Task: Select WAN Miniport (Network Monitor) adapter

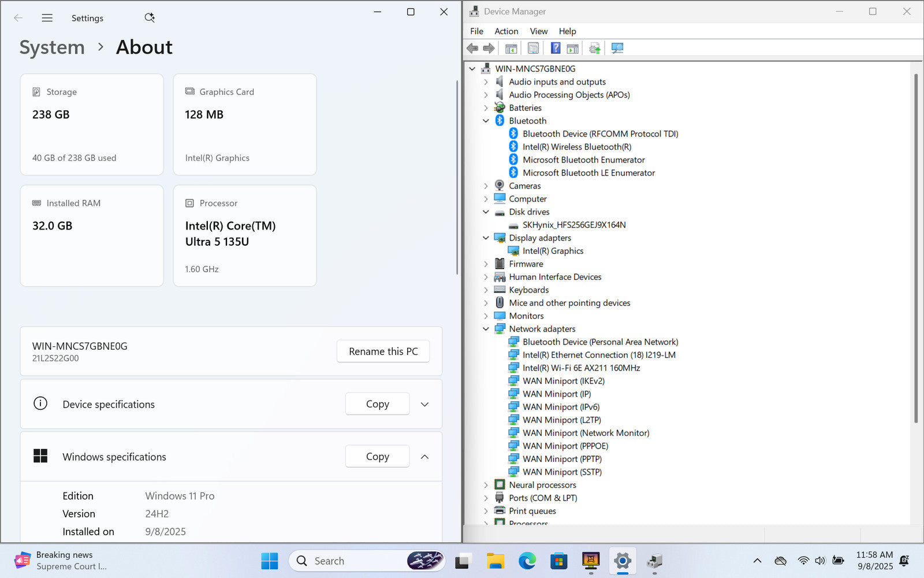Action: (x=586, y=433)
